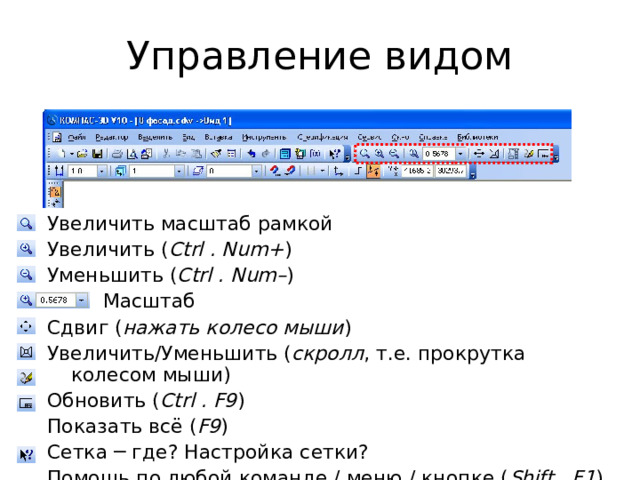Open the Редактор menu
Screen dimensions: 640x480
(x=112, y=137)
